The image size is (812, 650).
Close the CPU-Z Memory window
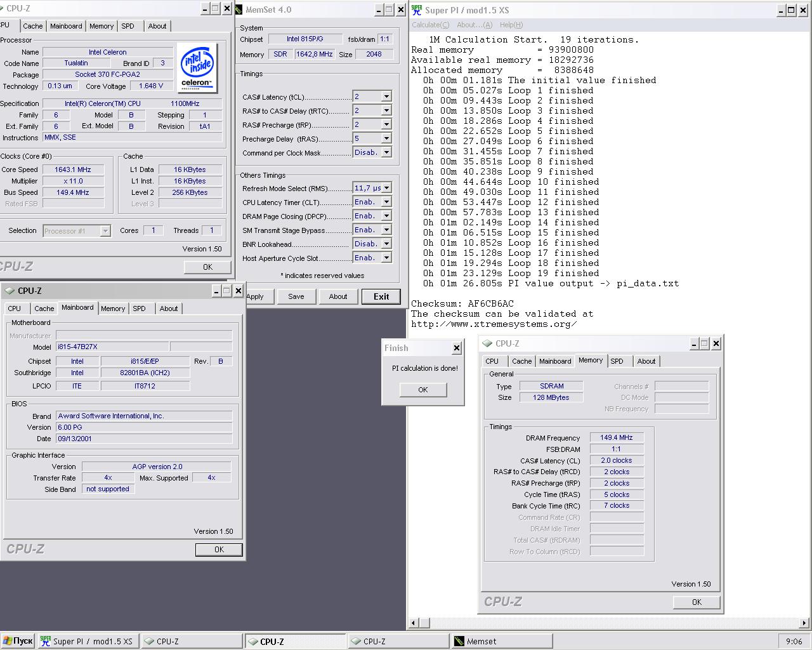(x=716, y=343)
